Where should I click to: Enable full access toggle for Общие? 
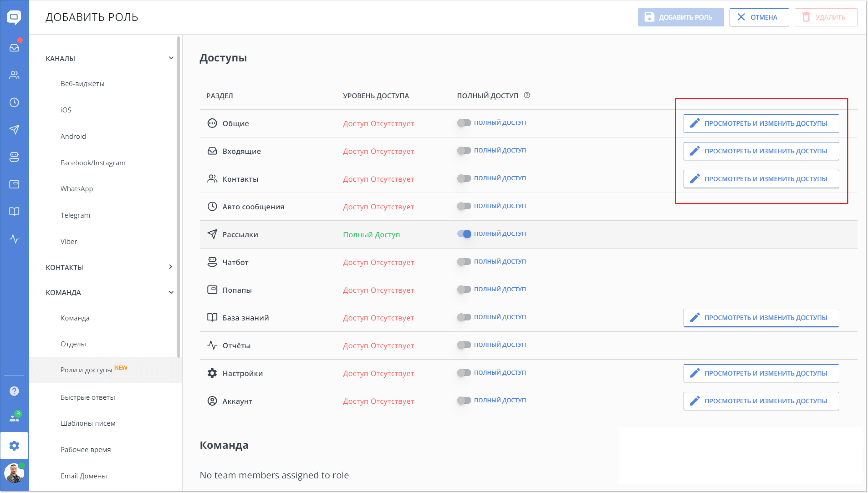(464, 123)
